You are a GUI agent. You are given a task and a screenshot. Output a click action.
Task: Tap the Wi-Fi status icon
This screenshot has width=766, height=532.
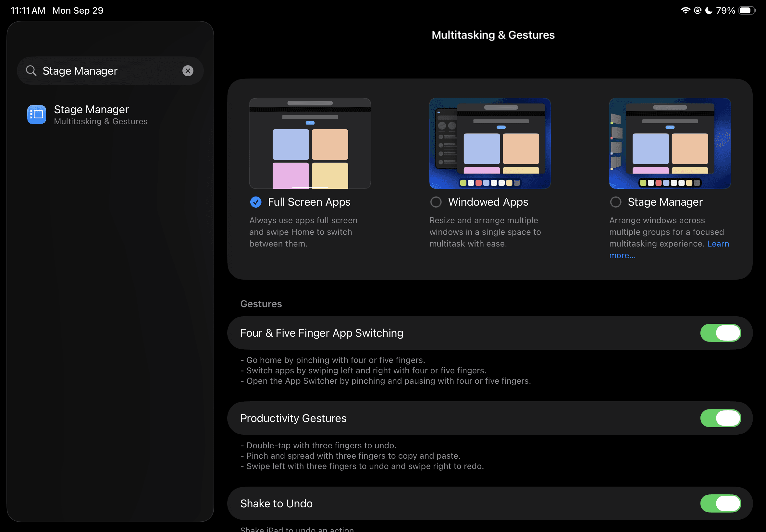(685, 10)
